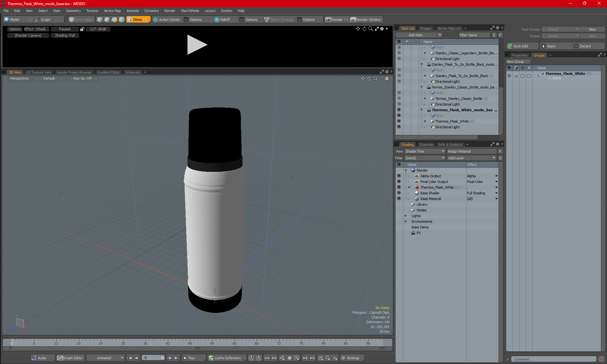This screenshot has height=364, width=607.
Task: Open the Geometry menu
Action: [x=73, y=11]
